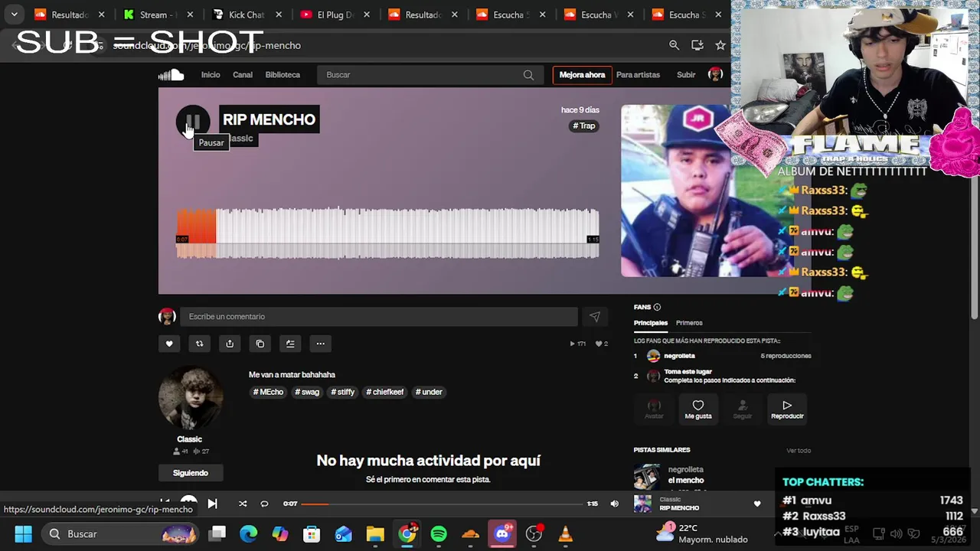The width and height of the screenshot is (980, 551).
Task: Share the track via share icon
Action: (230, 344)
